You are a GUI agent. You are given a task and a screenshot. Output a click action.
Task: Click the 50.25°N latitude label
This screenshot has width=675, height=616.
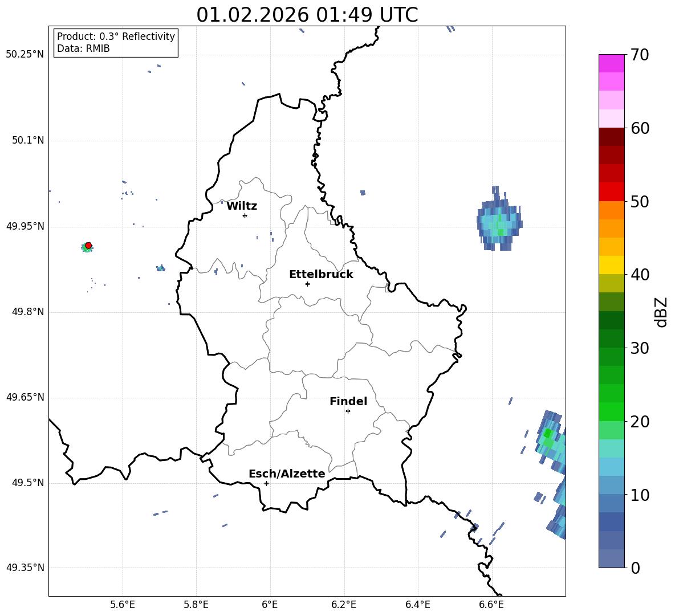pyautogui.click(x=25, y=55)
